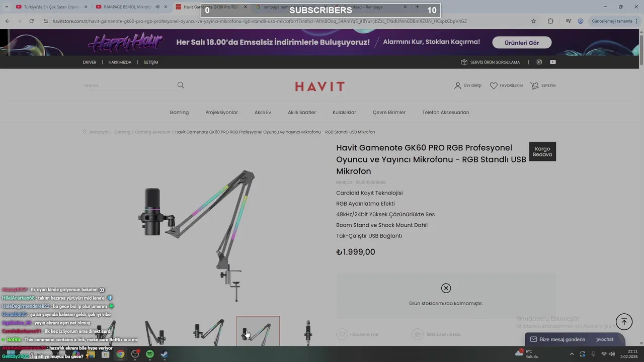Screen dimensions: 644x362
Task: Open Bize mesaj gönderin chat widget
Action: pyautogui.click(x=575, y=339)
